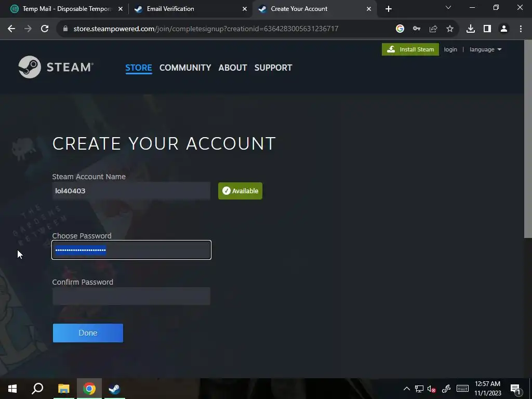Open Chrome downloads icon
Viewport: 532px width, 399px height.
click(x=471, y=29)
